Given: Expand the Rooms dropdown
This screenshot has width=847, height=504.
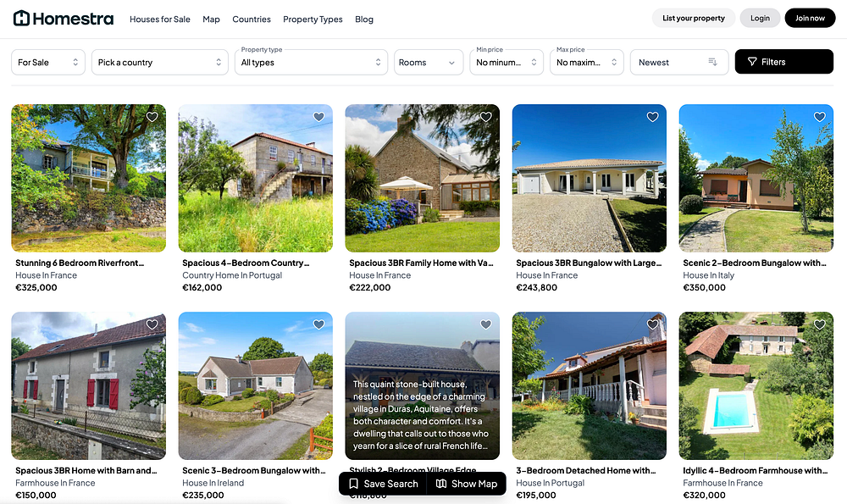Looking at the screenshot, I should tap(429, 62).
